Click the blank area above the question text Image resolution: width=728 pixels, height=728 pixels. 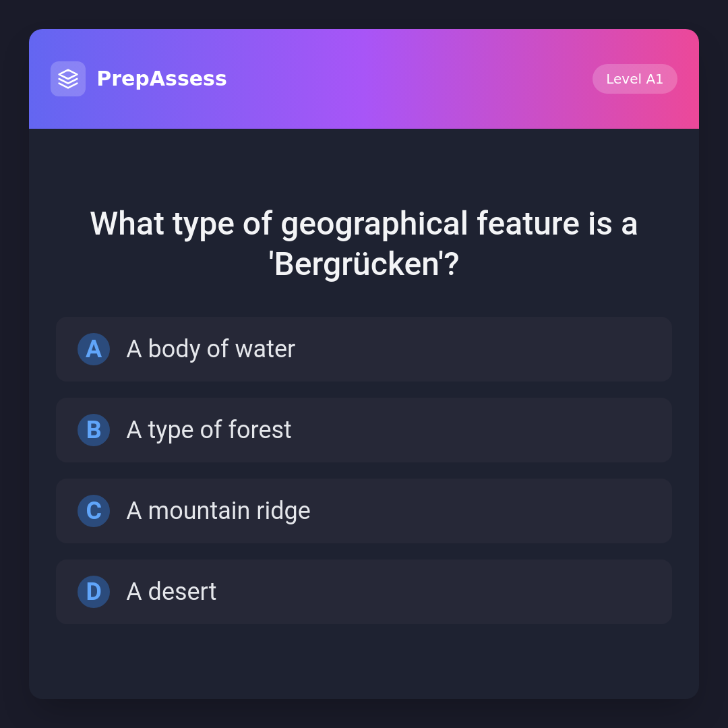click(x=364, y=165)
